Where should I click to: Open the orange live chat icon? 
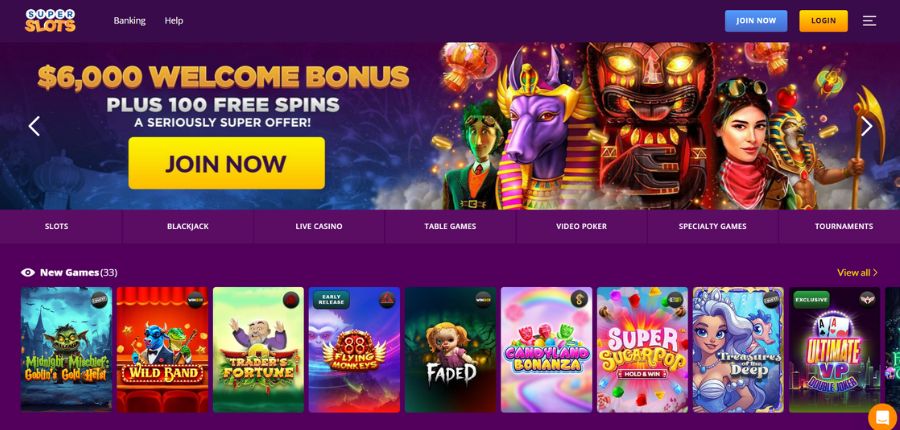(x=882, y=417)
